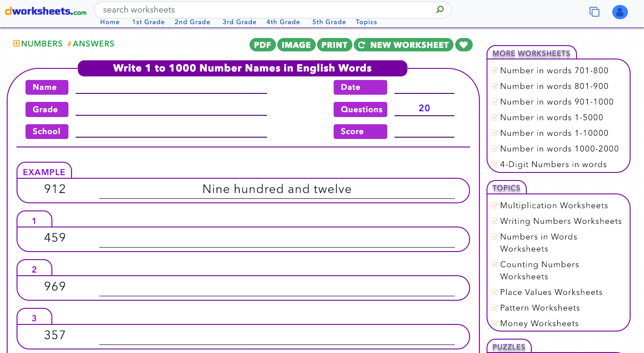
Task: Click the IMAGE export button
Action: coord(296,45)
